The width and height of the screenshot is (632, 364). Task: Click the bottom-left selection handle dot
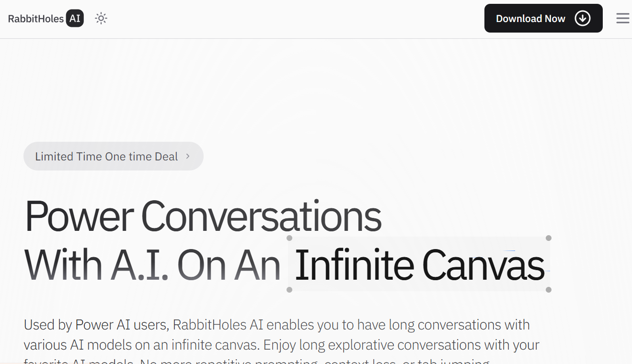tap(288, 290)
